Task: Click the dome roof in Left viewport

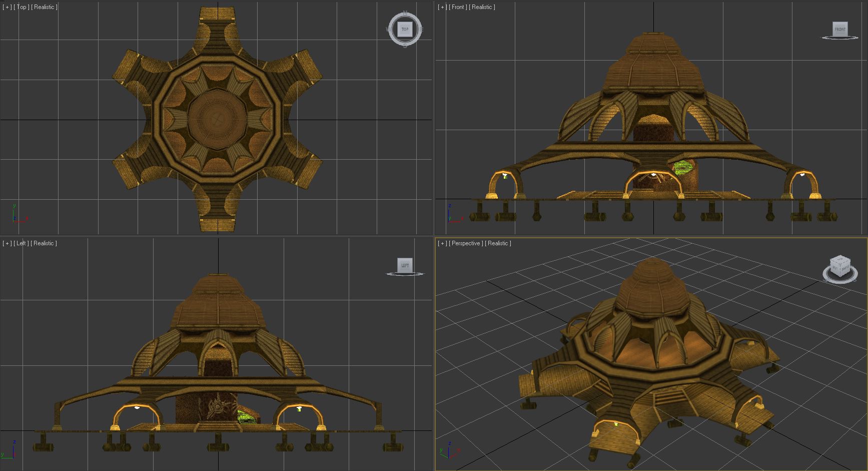Action: pos(218,302)
